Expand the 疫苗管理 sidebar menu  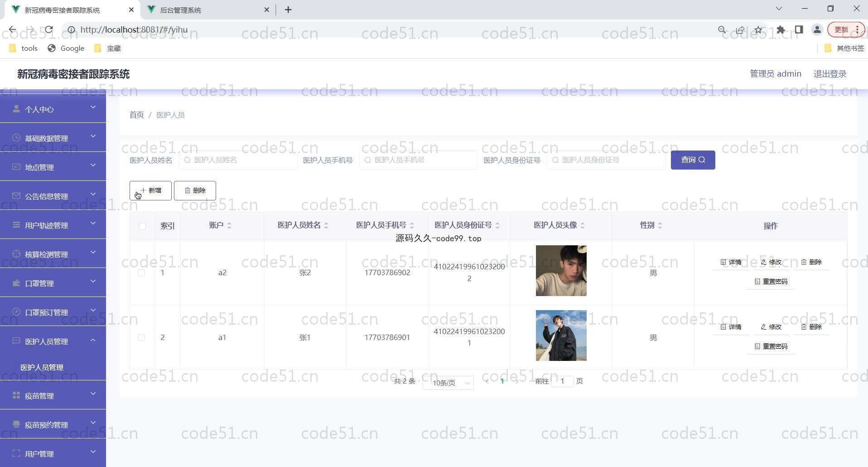pyautogui.click(x=53, y=395)
